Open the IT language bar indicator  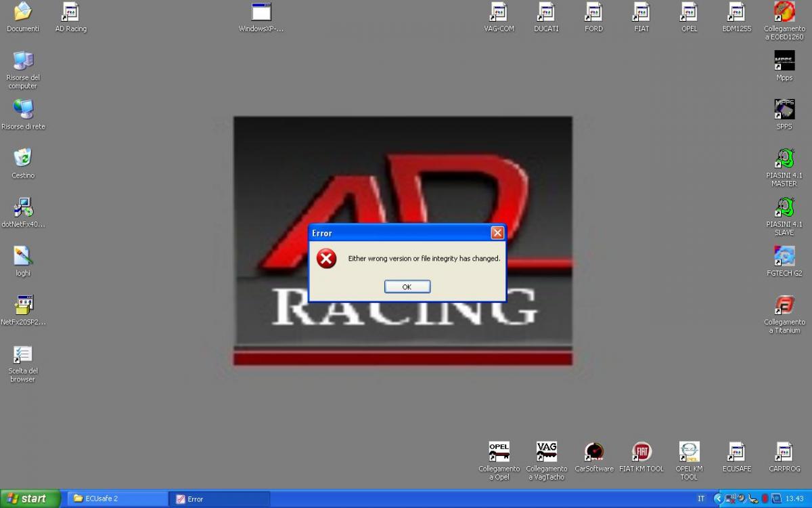click(x=701, y=499)
